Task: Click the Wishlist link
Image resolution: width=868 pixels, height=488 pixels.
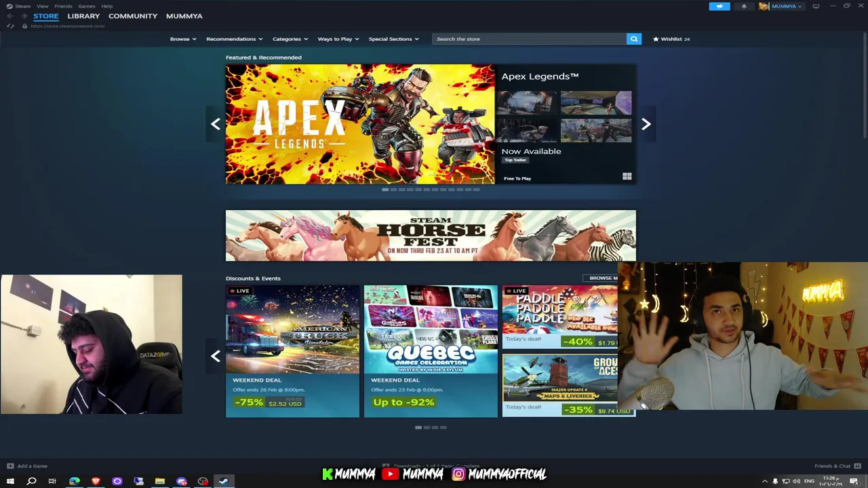Action: coord(671,39)
